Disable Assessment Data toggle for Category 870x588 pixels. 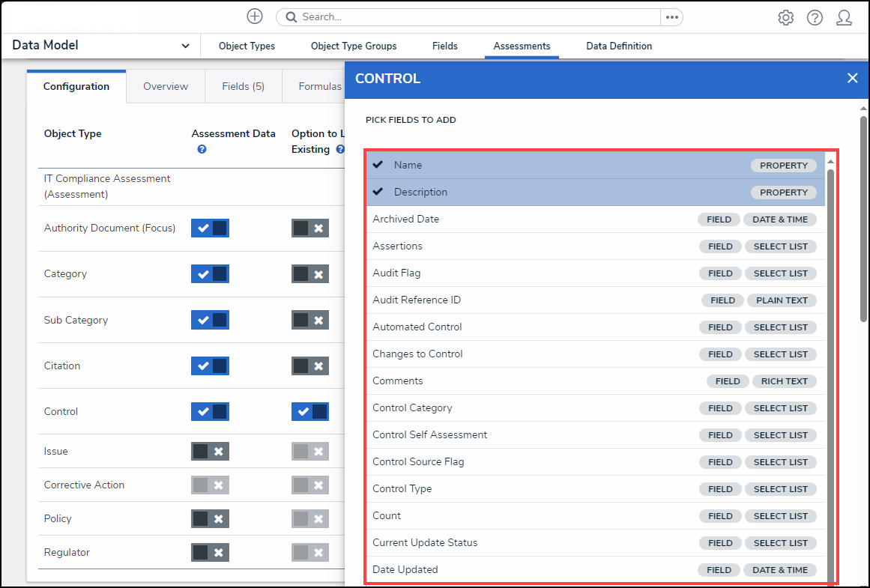210,274
